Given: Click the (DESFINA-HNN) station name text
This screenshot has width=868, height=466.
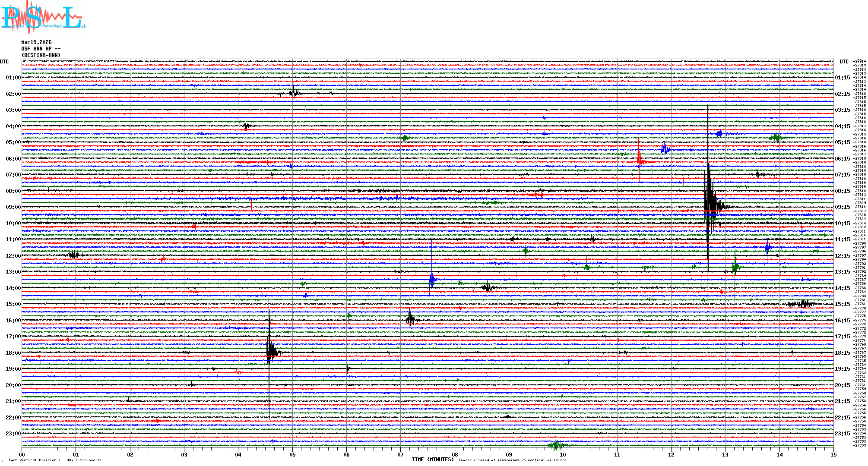Looking at the screenshot, I should click(41, 55).
